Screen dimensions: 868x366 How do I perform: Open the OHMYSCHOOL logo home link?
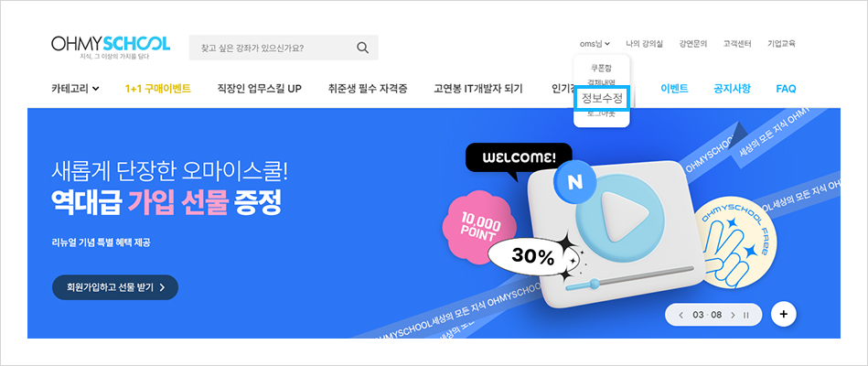pyautogui.click(x=110, y=47)
